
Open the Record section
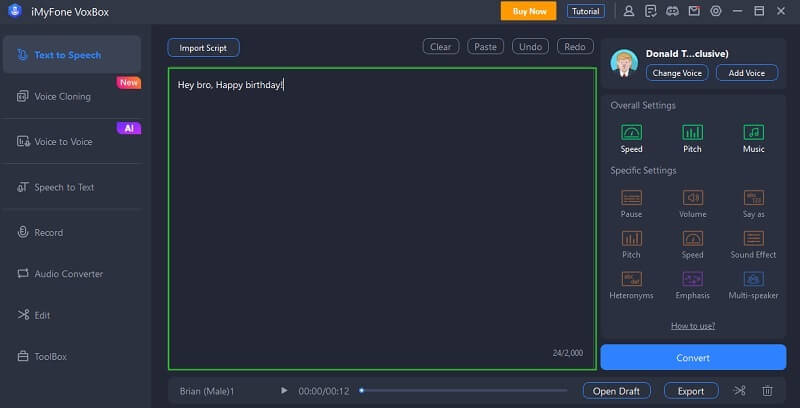pyautogui.click(x=72, y=233)
